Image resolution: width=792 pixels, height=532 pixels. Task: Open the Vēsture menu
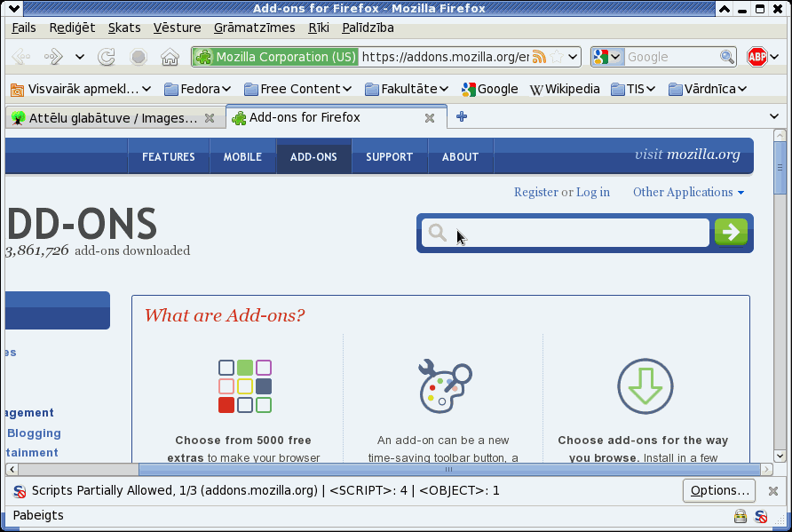pyautogui.click(x=178, y=28)
